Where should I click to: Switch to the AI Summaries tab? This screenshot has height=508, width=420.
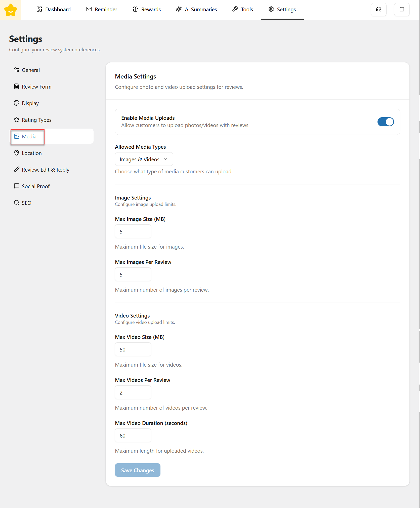(x=196, y=10)
